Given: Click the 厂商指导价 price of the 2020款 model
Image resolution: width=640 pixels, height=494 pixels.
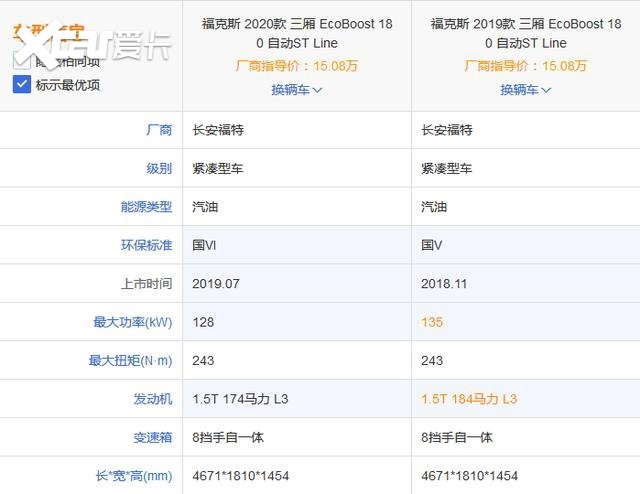Looking at the screenshot, I should click(x=297, y=66).
